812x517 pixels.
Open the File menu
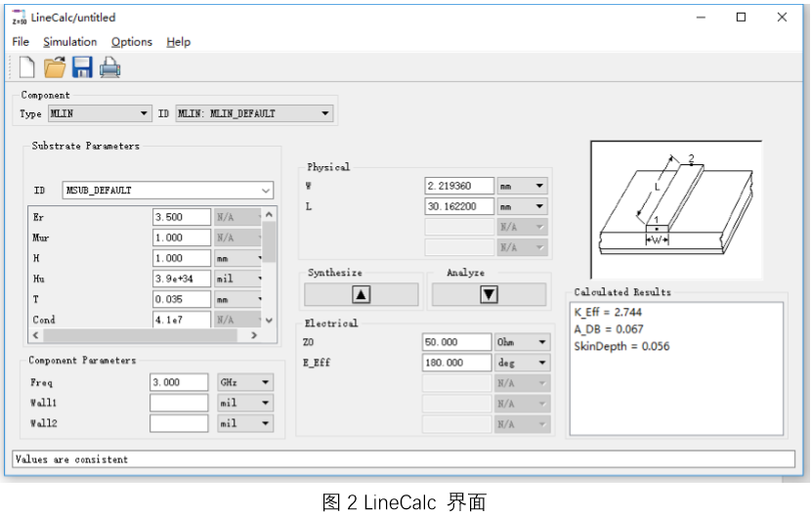click(x=21, y=42)
